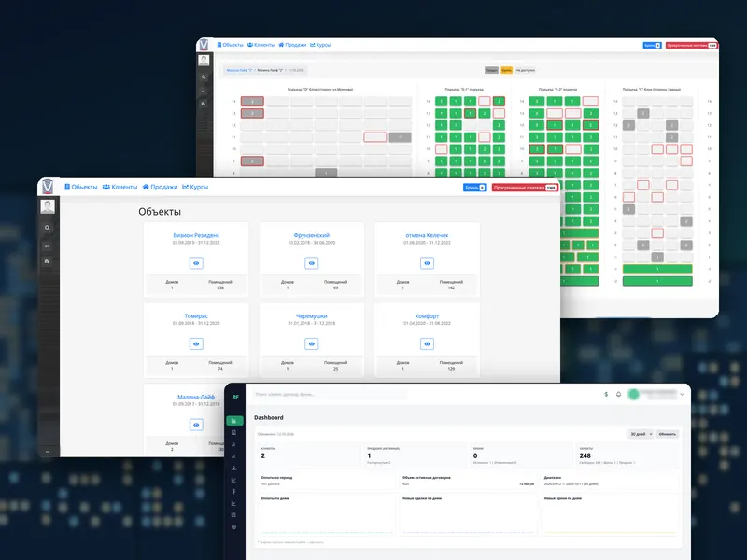Open Объекты menu in the Объекты list window
Viewport: 747px width, 560px height.
(81, 188)
